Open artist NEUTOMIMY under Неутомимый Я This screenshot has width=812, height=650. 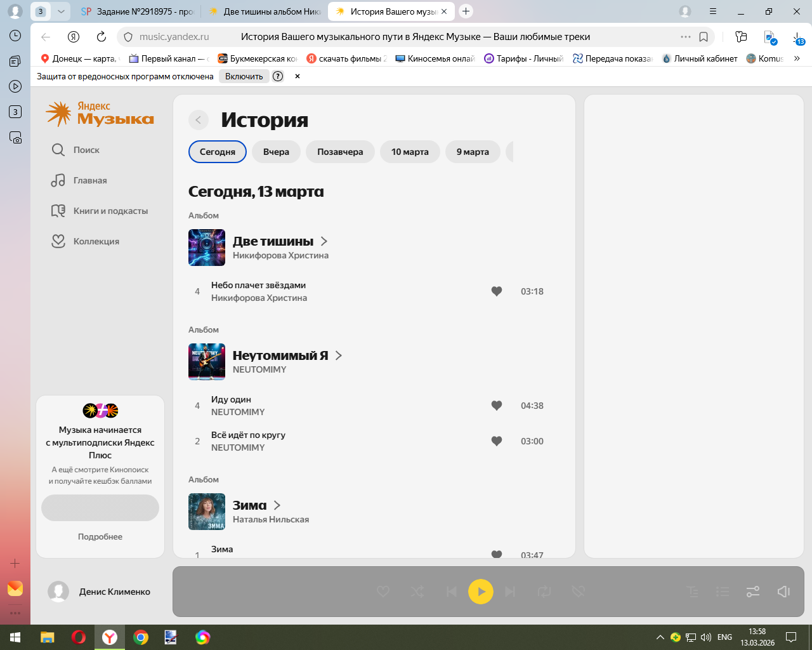(259, 369)
